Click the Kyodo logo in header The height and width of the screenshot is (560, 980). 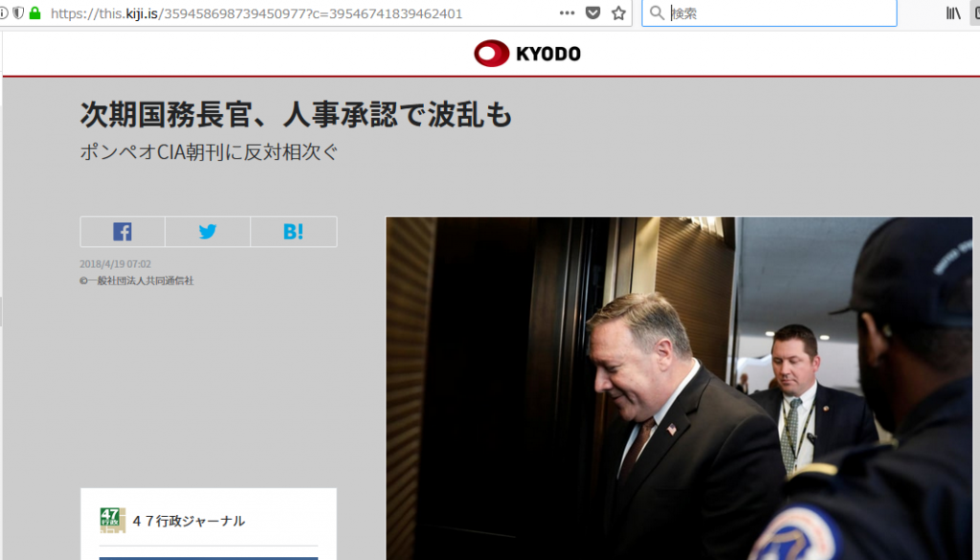coord(527,53)
